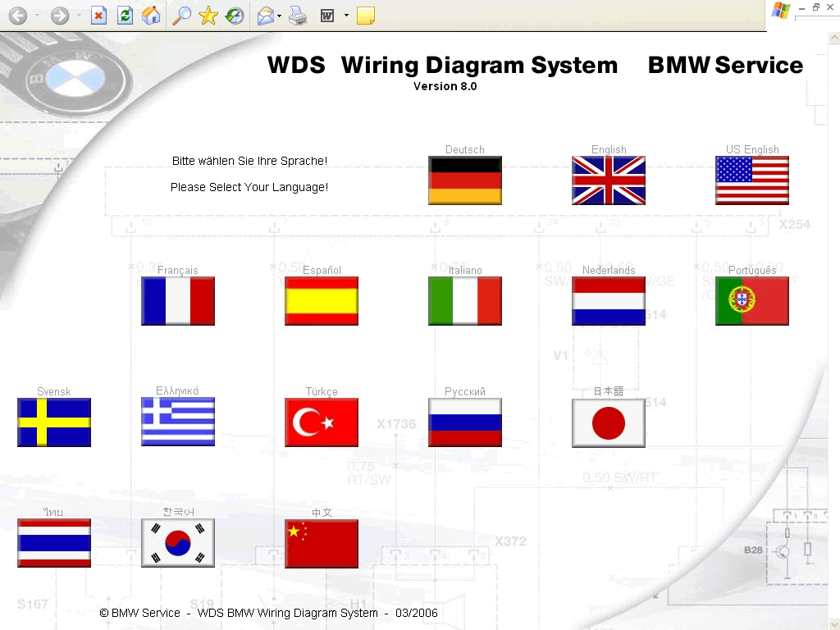Select the Русский Russian flag
This screenshot has height=630, width=840.
click(465, 422)
